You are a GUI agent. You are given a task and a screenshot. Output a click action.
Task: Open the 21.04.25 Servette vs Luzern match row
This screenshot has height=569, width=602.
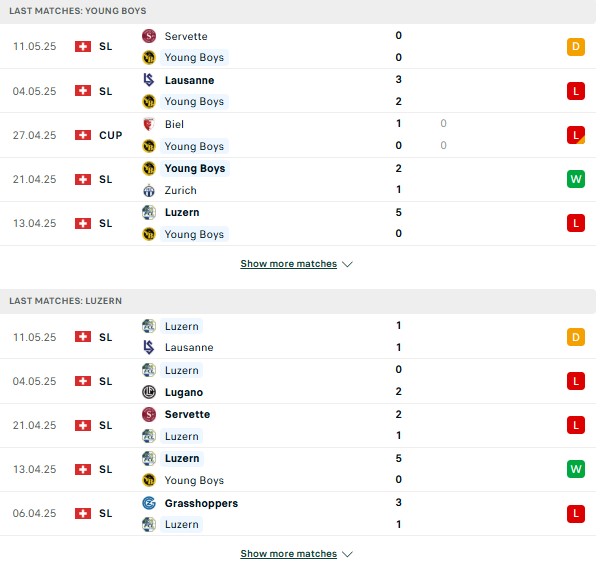298,425
